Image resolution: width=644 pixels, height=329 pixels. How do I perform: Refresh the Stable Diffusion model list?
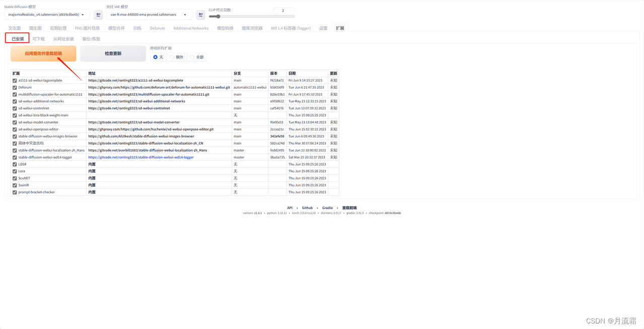pyautogui.click(x=99, y=15)
